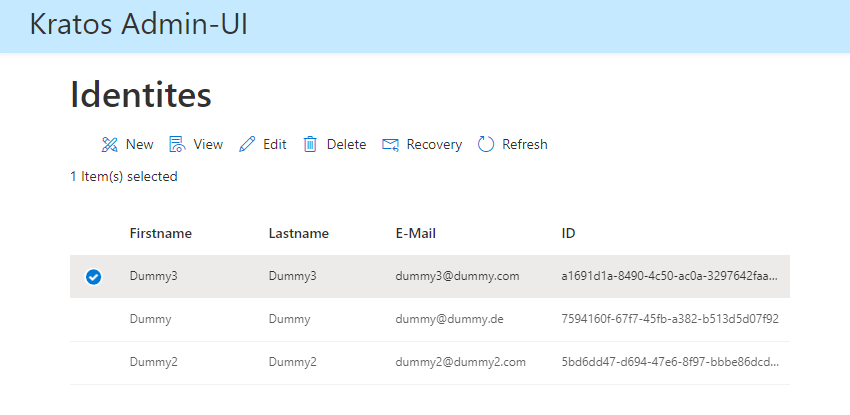The width and height of the screenshot is (850, 415).
Task: Click ID 7594160f-67f7-45fb-a382-b513d5d07f92
Action: pos(670,319)
